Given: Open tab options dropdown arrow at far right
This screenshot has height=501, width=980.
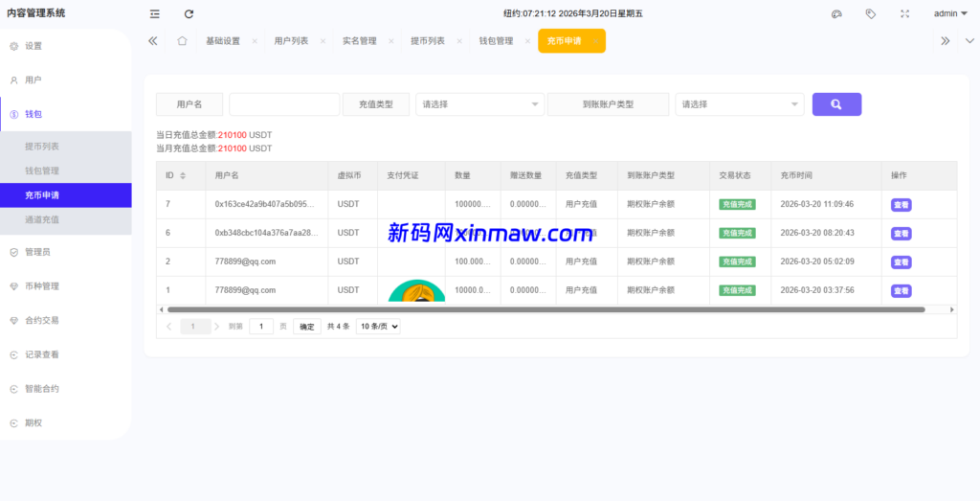Looking at the screenshot, I should pos(969,40).
